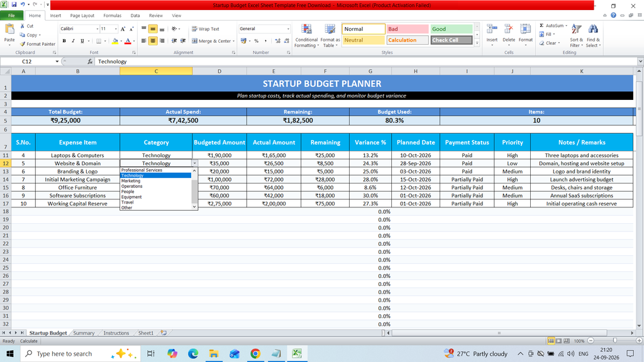
Task: Open the File tab
Action: [x=11, y=16]
